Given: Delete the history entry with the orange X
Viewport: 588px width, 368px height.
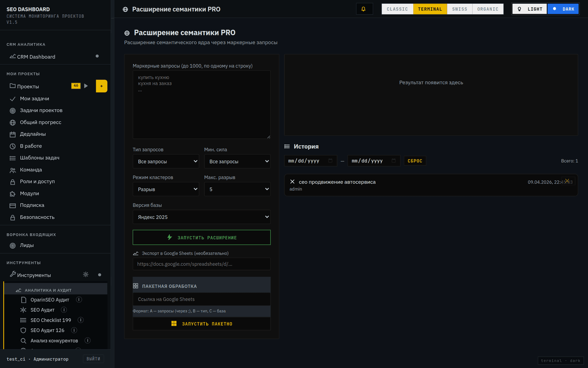Looking at the screenshot, I should (x=567, y=181).
